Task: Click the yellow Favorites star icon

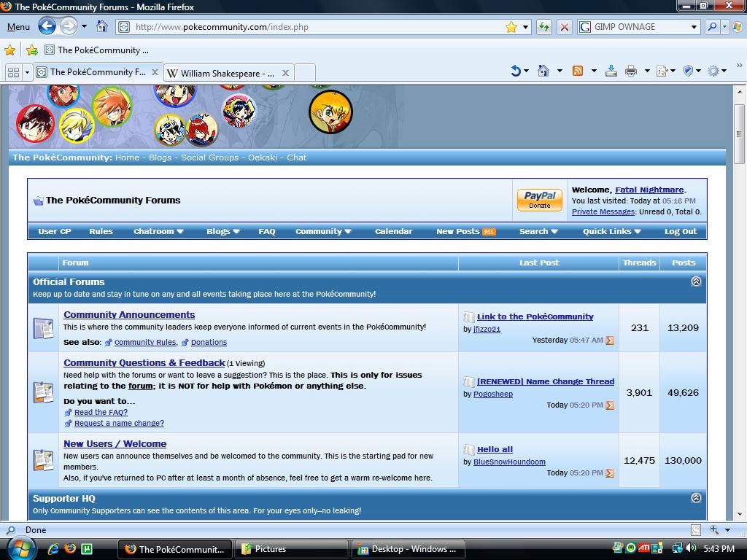Action: [x=10, y=50]
